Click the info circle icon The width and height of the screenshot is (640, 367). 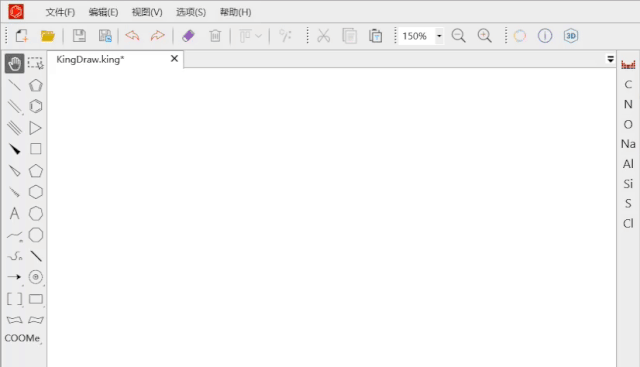[545, 36]
